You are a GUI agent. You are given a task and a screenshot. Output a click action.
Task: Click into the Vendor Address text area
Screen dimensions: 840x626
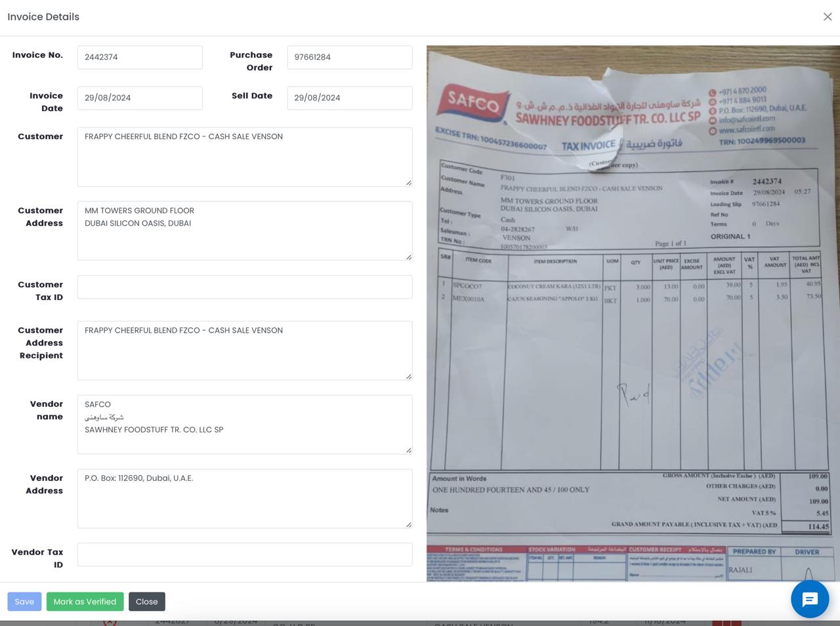click(245, 499)
